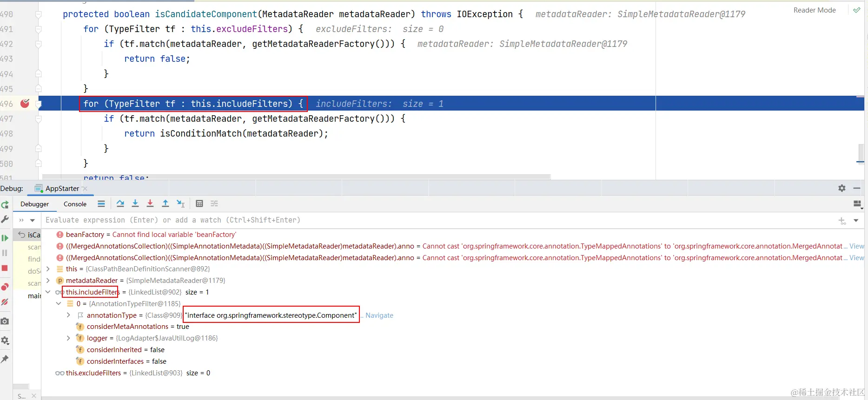This screenshot has width=868, height=400.
Task: Click the Run to Cursor icon
Action: coord(180,203)
